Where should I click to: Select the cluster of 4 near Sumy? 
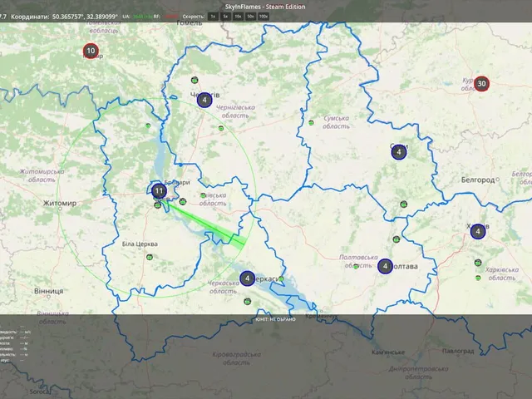[x=399, y=152]
